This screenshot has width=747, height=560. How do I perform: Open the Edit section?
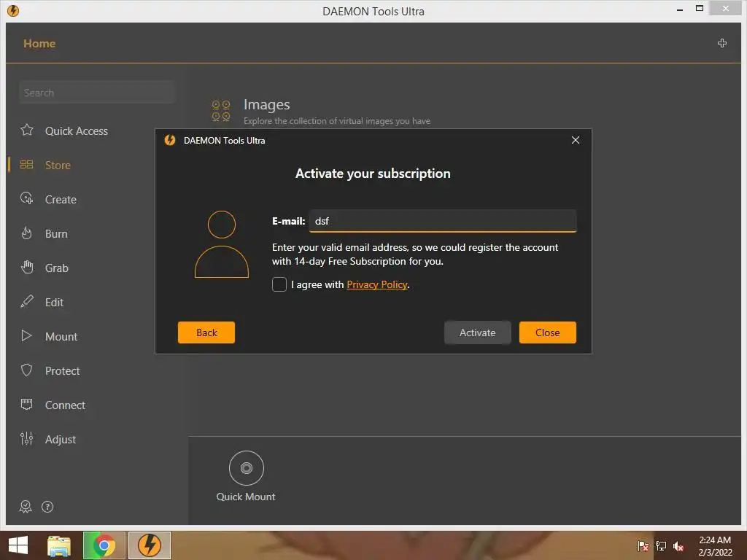(54, 303)
